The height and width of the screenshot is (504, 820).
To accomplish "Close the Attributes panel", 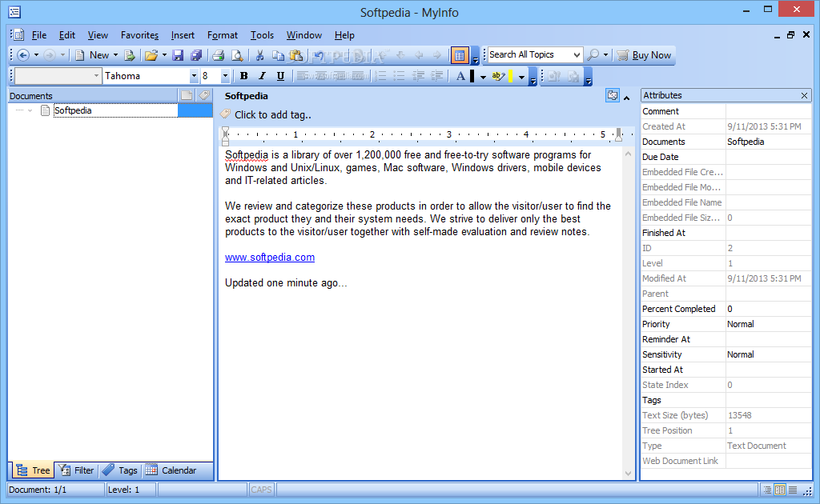I will tap(804, 95).
